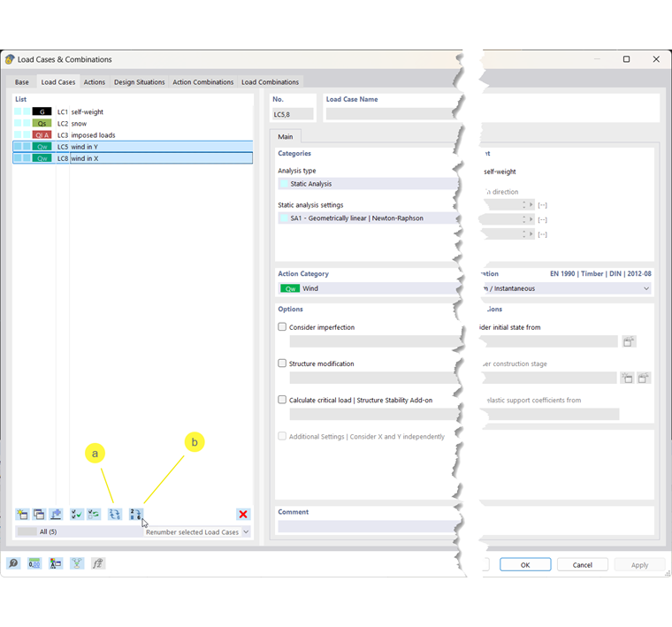This screenshot has height=627, width=672.
Task: Confirm with the OK button
Action: tap(525, 565)
